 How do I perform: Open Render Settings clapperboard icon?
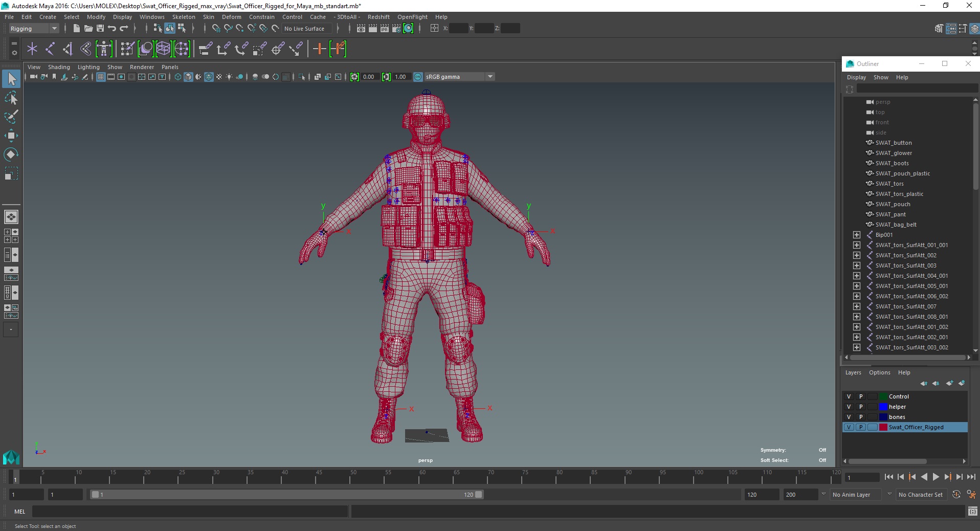tap(396, 29)
